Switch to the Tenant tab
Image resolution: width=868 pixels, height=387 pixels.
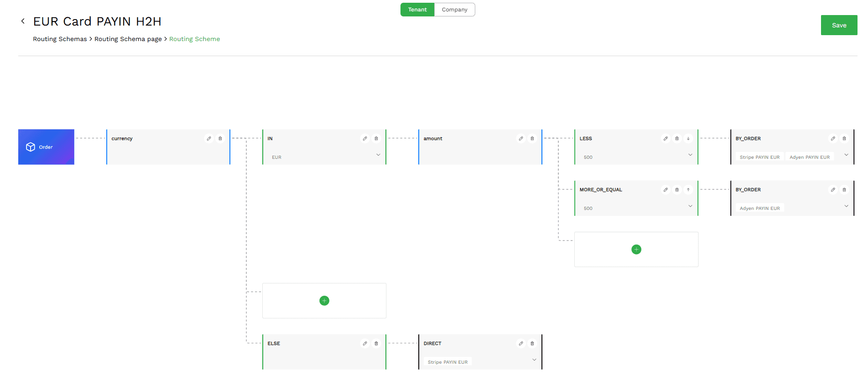[417, 10]
